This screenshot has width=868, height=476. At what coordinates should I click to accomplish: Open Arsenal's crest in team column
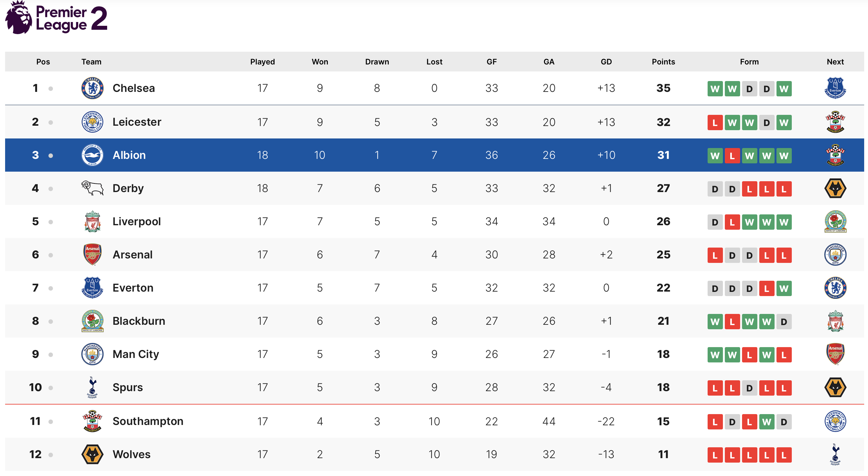click(92, 255)
